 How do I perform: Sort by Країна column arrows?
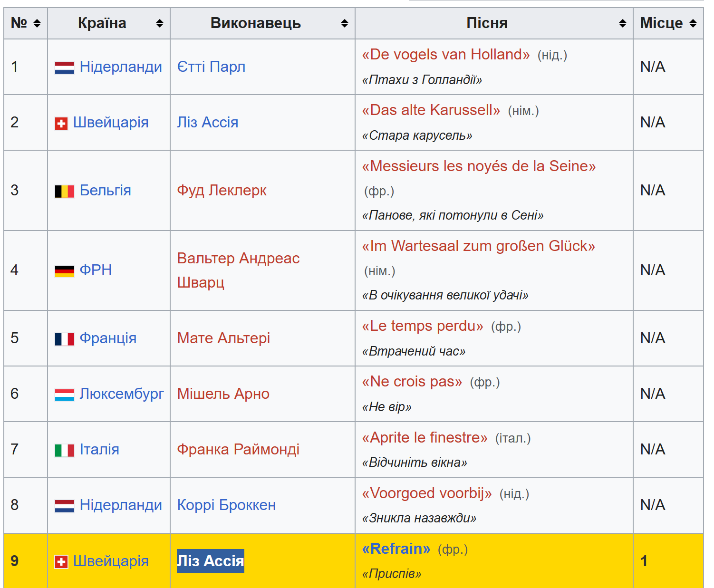[x=160, y=23]
